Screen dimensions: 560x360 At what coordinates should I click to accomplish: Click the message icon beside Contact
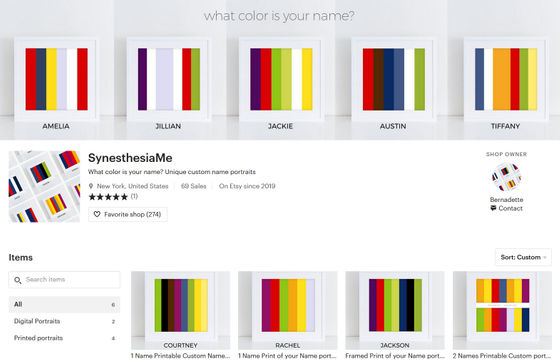pos(493,208)
